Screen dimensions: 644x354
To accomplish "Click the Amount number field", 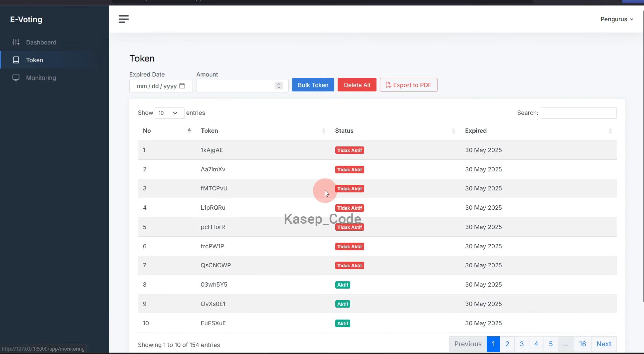I will click(x=242, y=86).
